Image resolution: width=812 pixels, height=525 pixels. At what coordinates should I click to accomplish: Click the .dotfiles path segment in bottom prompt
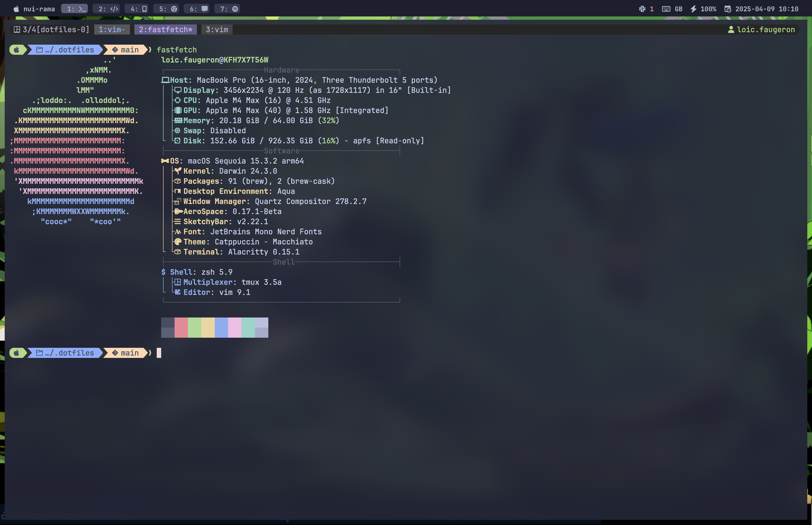pos(65,353)
